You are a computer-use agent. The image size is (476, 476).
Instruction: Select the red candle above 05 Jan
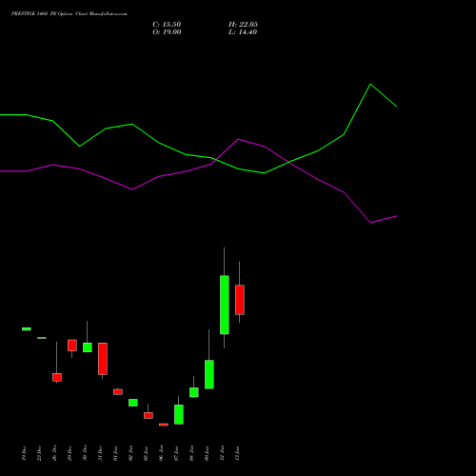[149, 415]
